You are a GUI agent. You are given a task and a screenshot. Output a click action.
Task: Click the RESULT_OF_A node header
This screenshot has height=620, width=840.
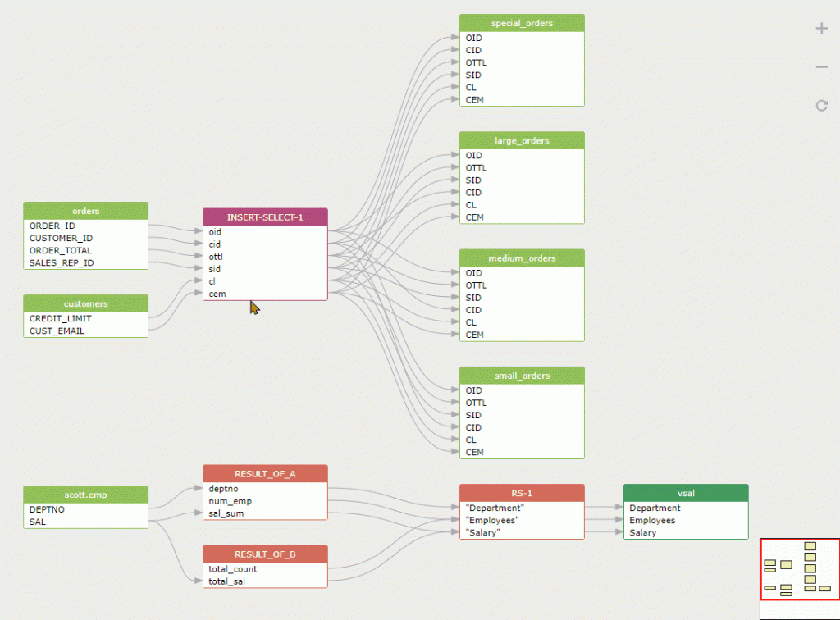tap(265, 473)
